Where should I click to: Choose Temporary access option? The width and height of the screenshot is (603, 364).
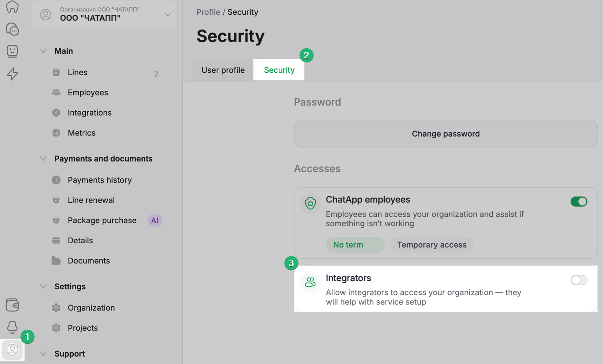(x=431, y=245)
